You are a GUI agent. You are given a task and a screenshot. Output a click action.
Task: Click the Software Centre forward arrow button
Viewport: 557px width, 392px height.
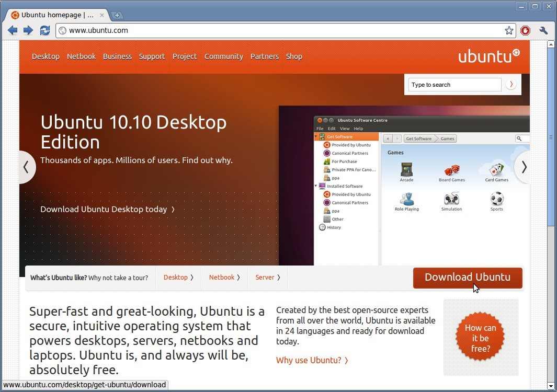coord(397,139)
